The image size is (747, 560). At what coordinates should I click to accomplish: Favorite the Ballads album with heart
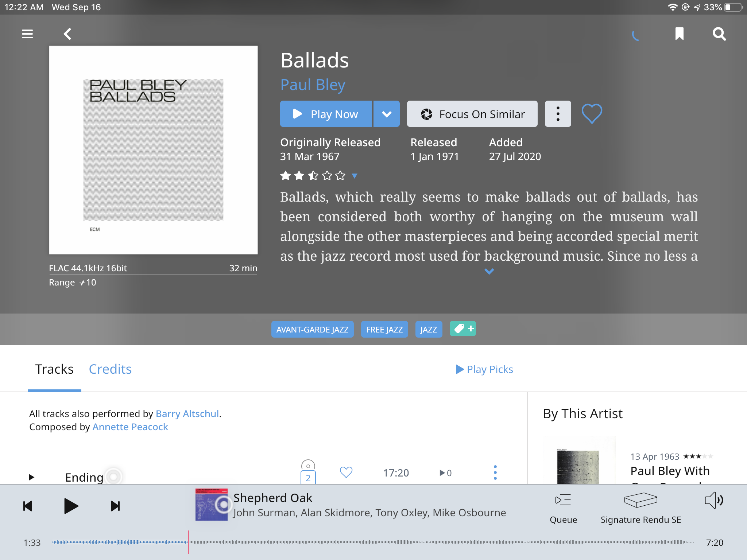coord(592,114)
